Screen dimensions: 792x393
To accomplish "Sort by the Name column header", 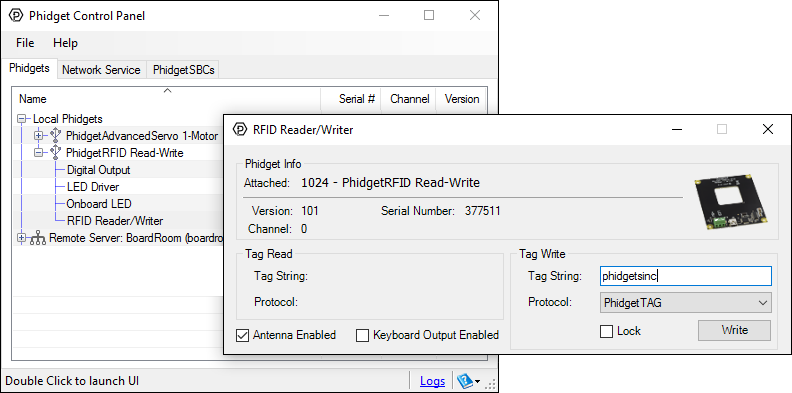I will (x=167, y=99).
